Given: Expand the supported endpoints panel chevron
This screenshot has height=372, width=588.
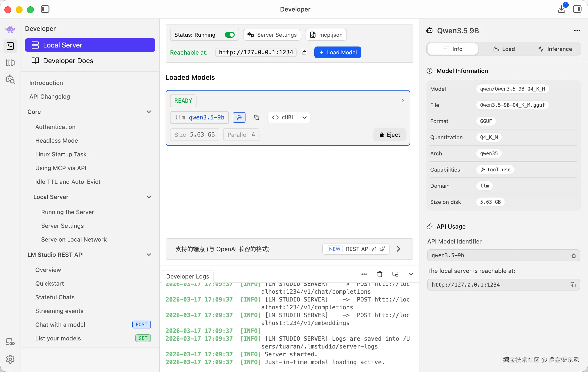Looking at the screenshot, I should [398, 249].
